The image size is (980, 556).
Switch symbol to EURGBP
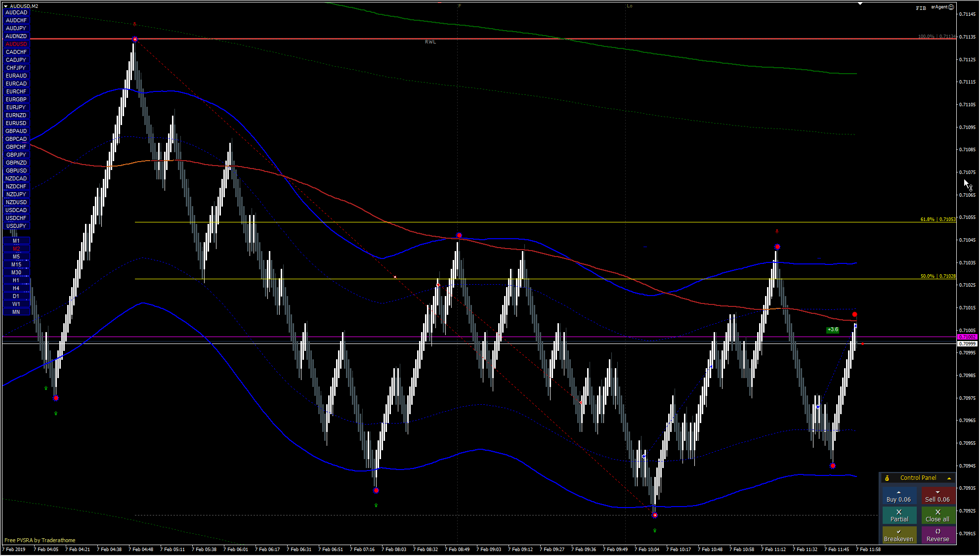[16, 99]
